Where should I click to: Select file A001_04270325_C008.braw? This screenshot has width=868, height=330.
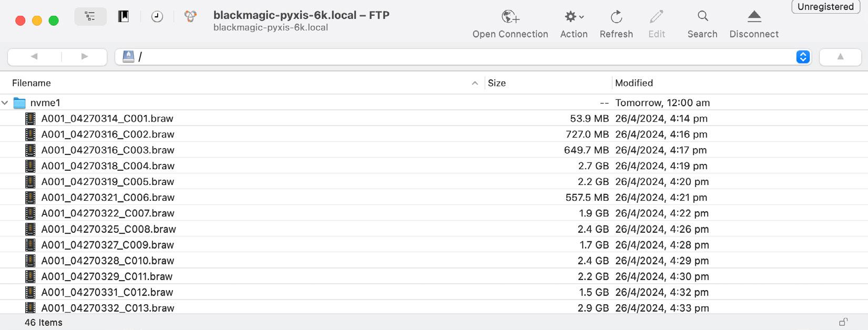(109, 229)
